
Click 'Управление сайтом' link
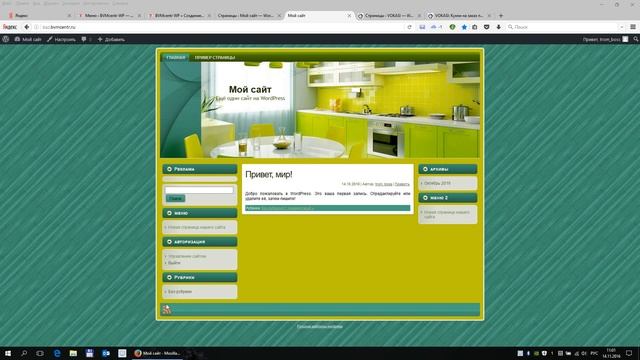[x=187, y=256]
